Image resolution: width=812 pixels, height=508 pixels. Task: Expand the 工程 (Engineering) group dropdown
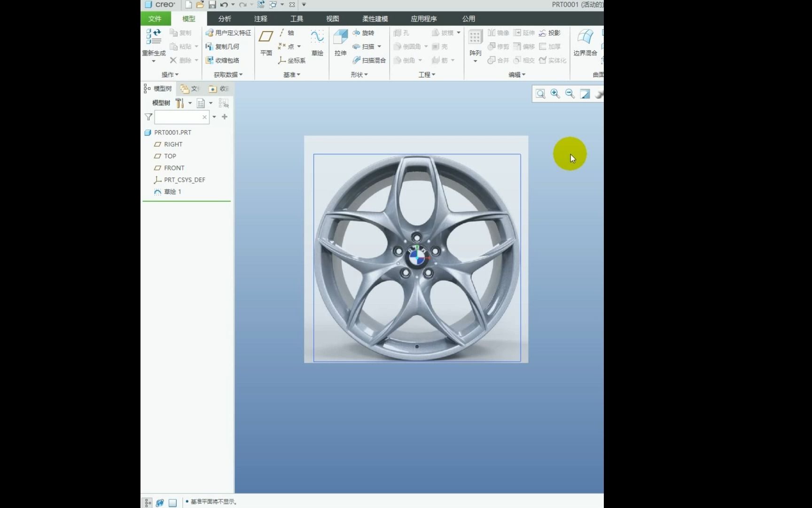coord(427,75)
